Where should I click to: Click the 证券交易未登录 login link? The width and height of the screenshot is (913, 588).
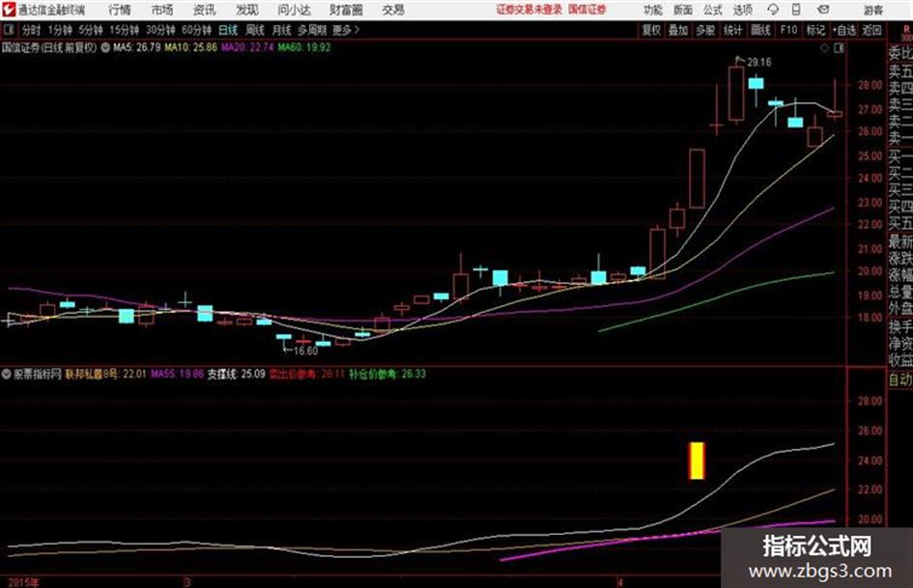(x=529, y=10)
